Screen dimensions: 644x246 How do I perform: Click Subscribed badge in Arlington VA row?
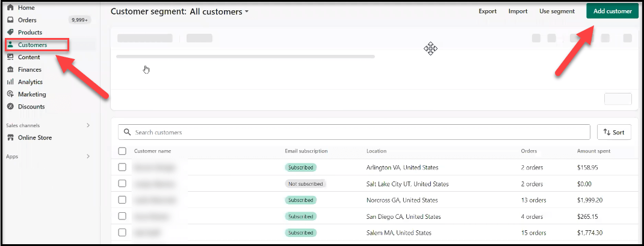pyautogui.click(x=301, y=168)
